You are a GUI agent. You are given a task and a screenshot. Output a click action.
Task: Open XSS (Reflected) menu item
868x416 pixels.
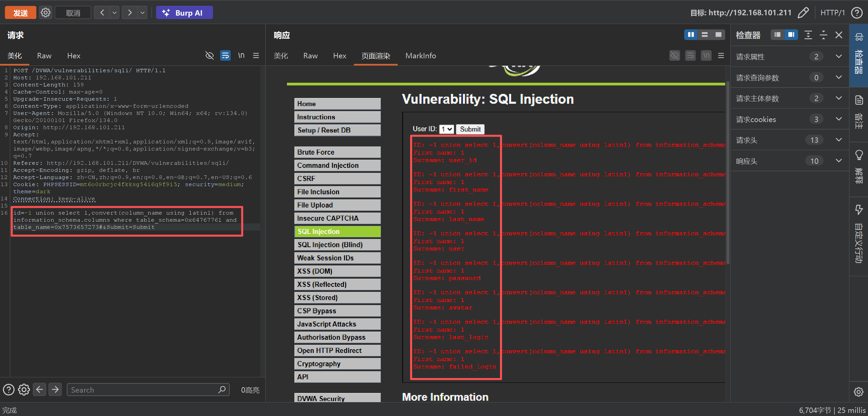click(x=337, y=284)
